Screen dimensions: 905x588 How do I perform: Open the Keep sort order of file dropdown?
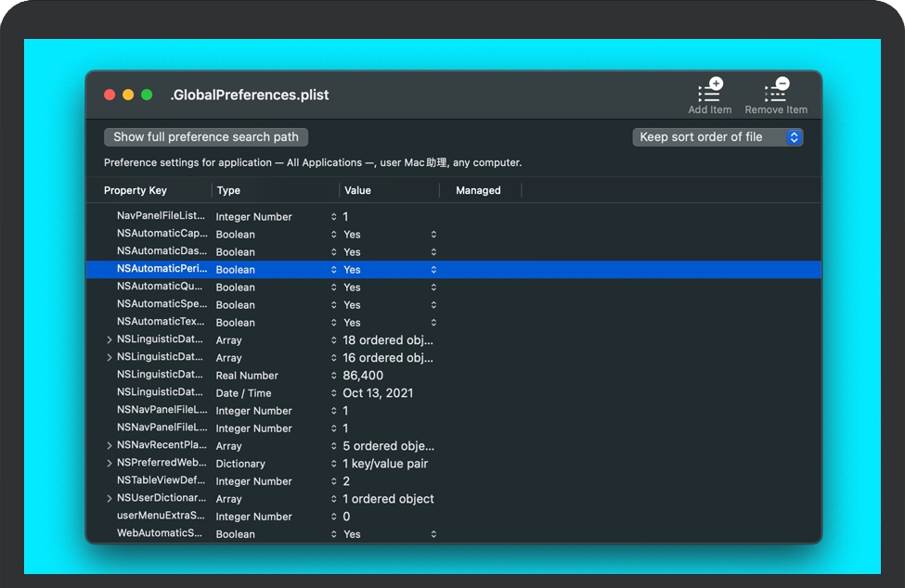[718, 137]
